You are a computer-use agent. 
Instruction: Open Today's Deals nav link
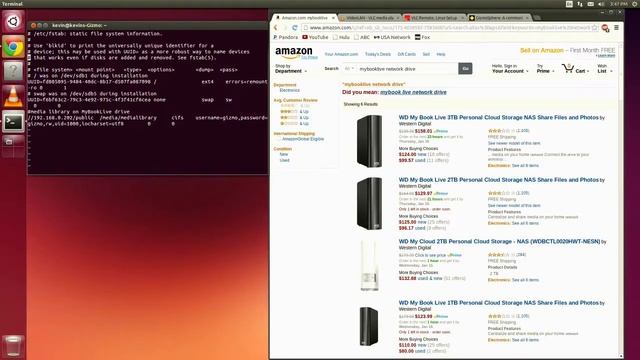tap(378, 54)
